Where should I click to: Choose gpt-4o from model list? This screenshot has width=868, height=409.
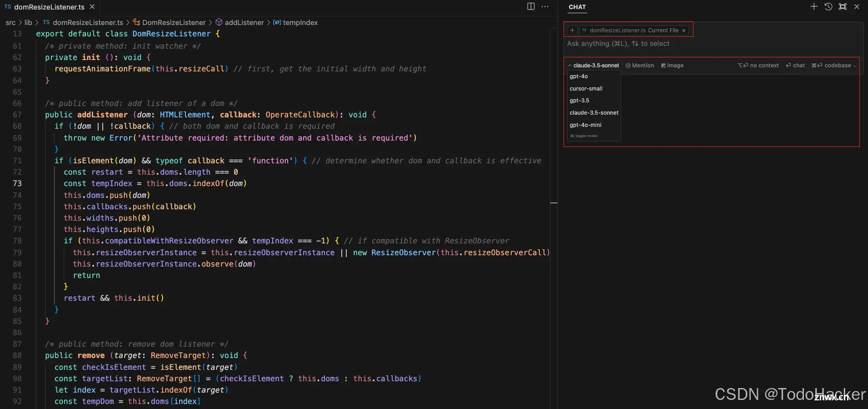tap(579, 76)
